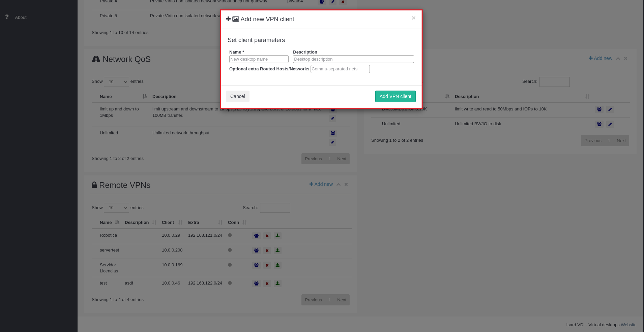Screen dimensions: 644x332
Task: Click the Desktop description input field
Action: click(353, 59)
